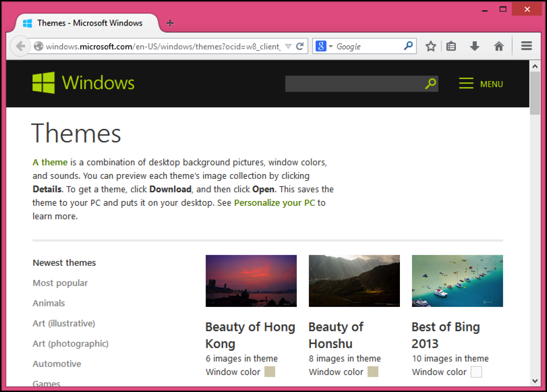Open the Best of Bing 2013 thumbnail
The height and width of the screenshot is (392, 547).
click(x=457, y=281)
